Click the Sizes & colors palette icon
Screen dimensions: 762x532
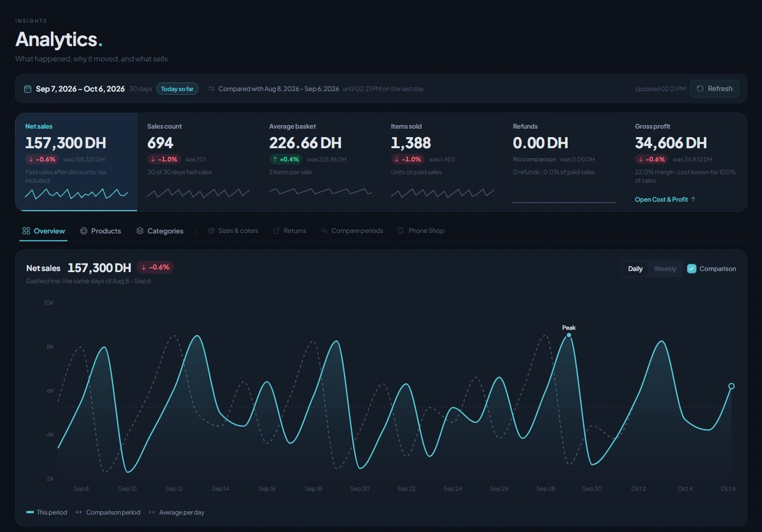coord(211,231)
